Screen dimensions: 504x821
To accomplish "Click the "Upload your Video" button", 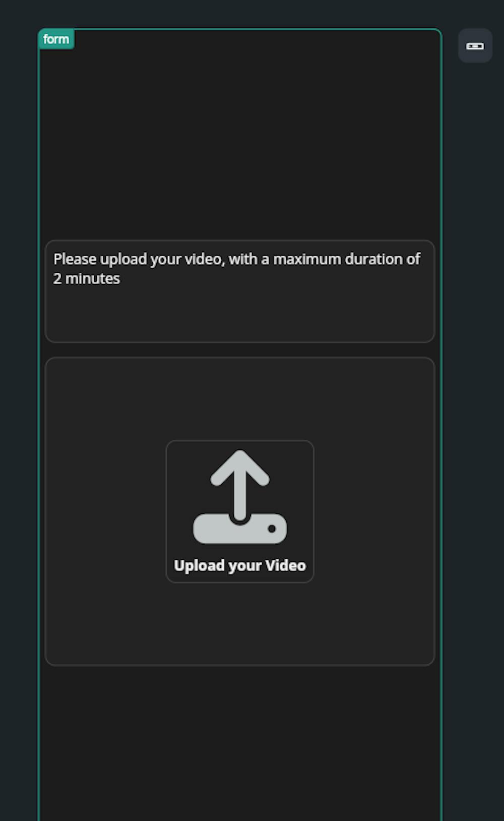I will pos(240,511).
